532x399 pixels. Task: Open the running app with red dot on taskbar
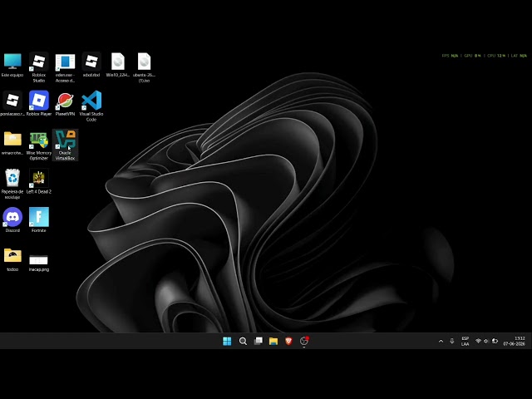tap(304, 341)
